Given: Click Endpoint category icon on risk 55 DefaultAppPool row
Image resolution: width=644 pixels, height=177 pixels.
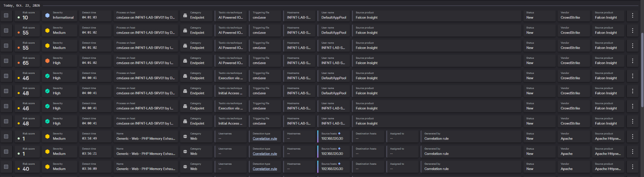Looking at the screenshot, I should [x=185, y=30].
